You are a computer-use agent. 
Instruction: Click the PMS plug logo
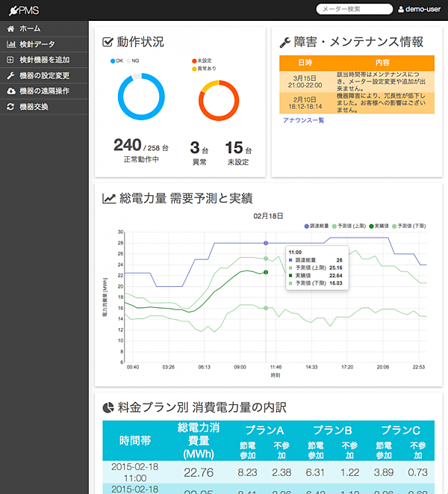pyautogui.click(x=22, y=9)
